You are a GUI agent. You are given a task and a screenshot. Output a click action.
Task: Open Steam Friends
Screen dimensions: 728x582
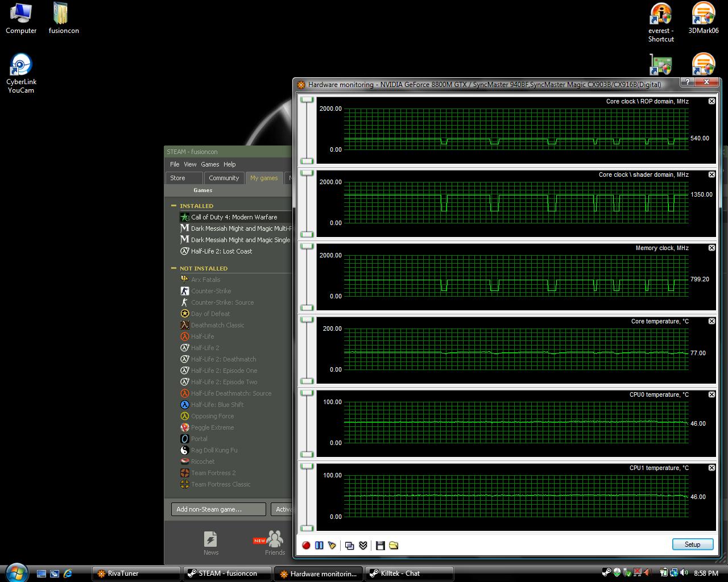pos(275,543)
